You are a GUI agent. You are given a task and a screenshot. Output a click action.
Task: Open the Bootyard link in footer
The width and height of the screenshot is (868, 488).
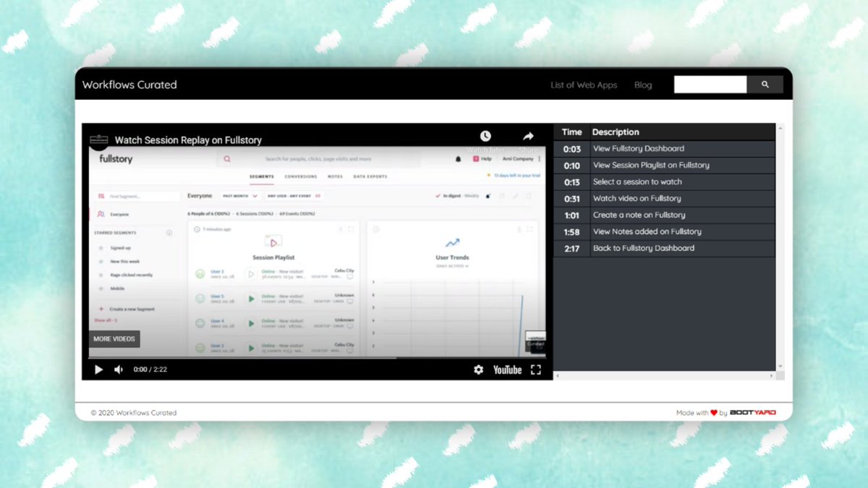click(753, 413)
